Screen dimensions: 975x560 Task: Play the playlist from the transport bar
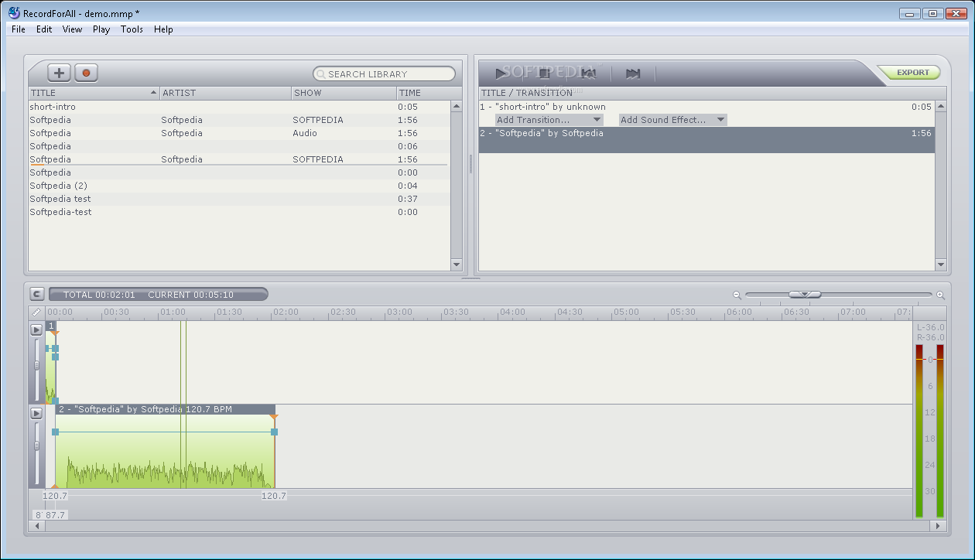[x=501, y=73]
